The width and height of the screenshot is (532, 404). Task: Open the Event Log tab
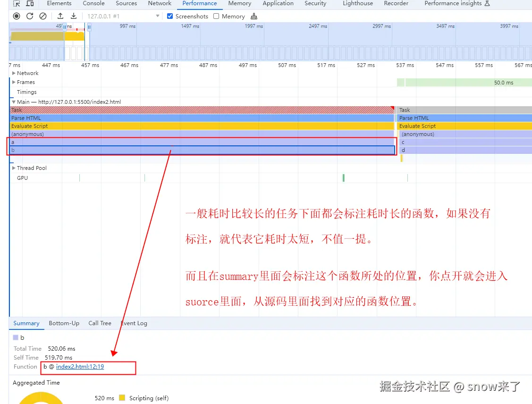pyautogui.click(x=134, y=323)
